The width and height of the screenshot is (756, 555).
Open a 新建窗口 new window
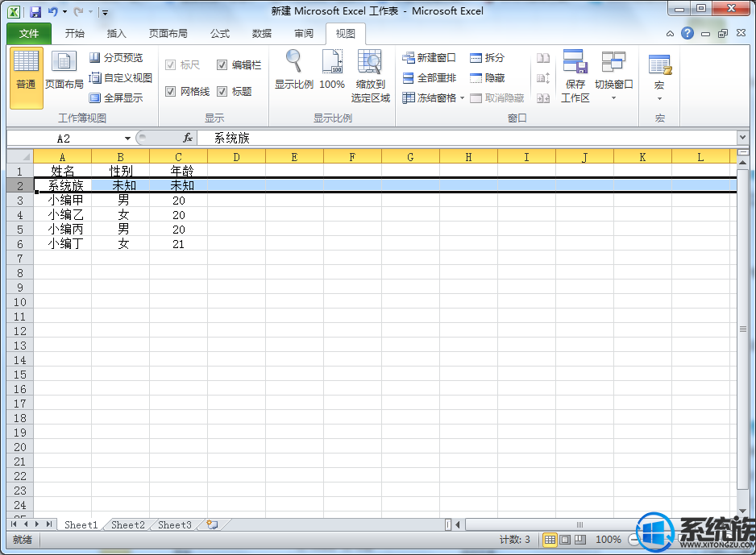[429, 58]
